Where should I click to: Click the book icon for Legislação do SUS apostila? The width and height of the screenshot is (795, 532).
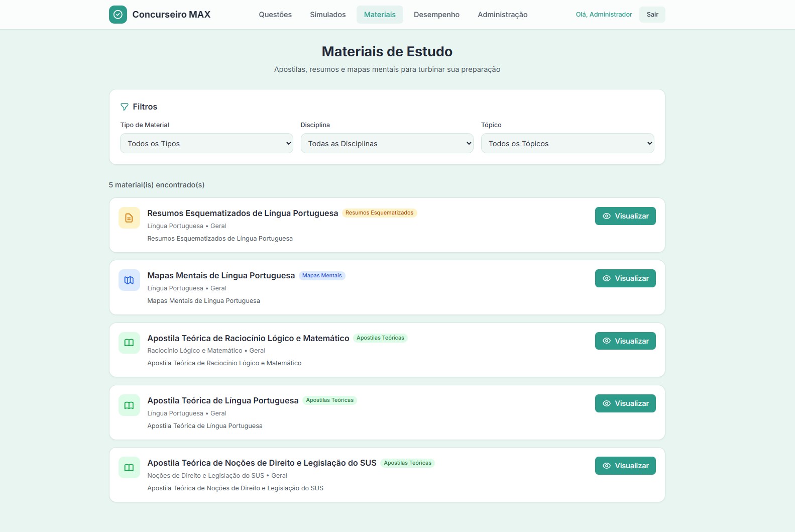(129, 468)
